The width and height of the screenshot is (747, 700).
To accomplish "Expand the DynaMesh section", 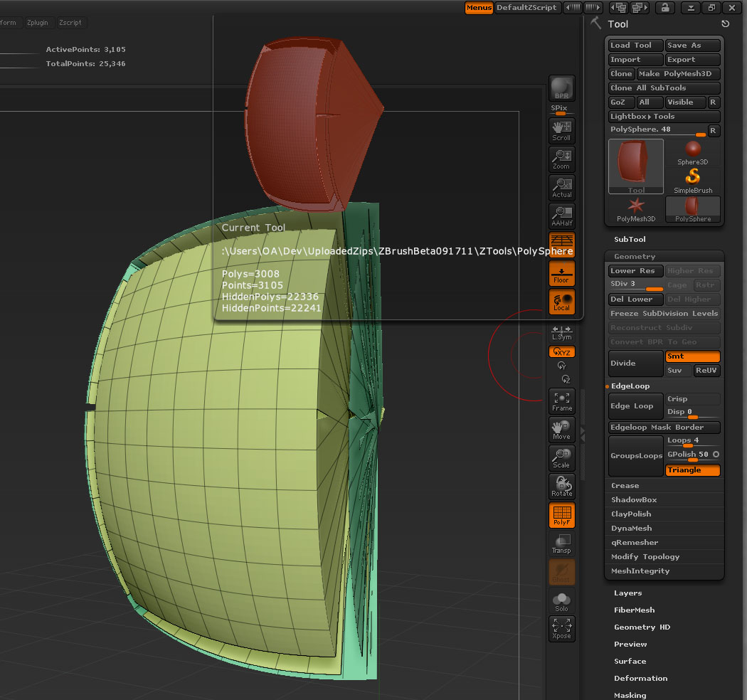I will [x=632, y=529].
